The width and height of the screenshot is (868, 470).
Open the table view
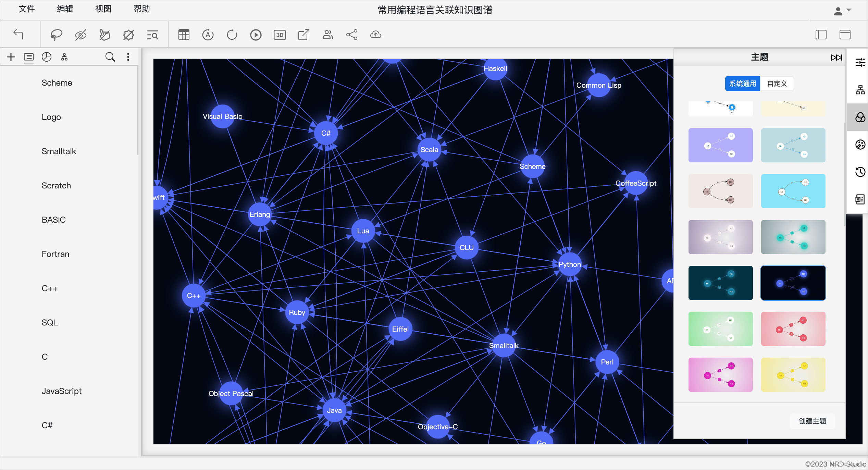click(x=184, y=34)
